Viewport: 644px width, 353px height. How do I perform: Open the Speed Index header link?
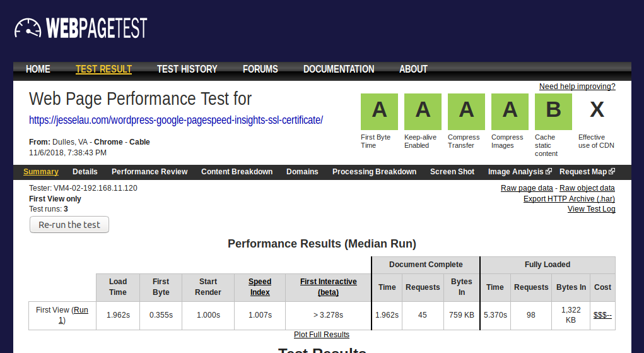tap(260, 287)
